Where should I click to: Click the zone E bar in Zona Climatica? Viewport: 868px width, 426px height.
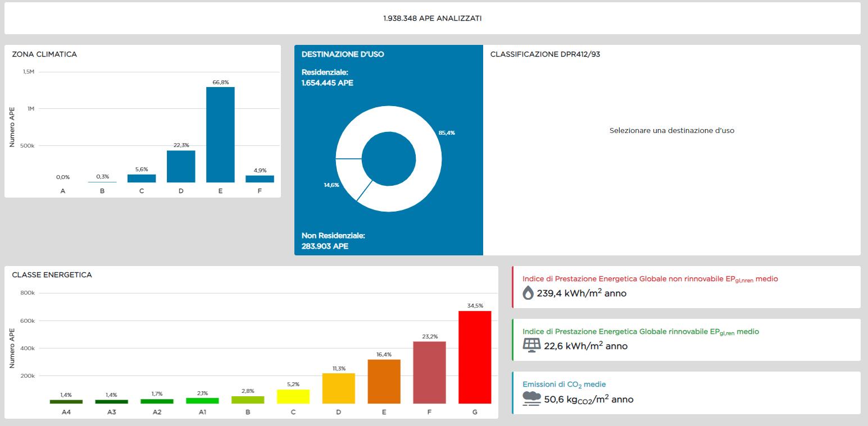[x=220, y=135]
